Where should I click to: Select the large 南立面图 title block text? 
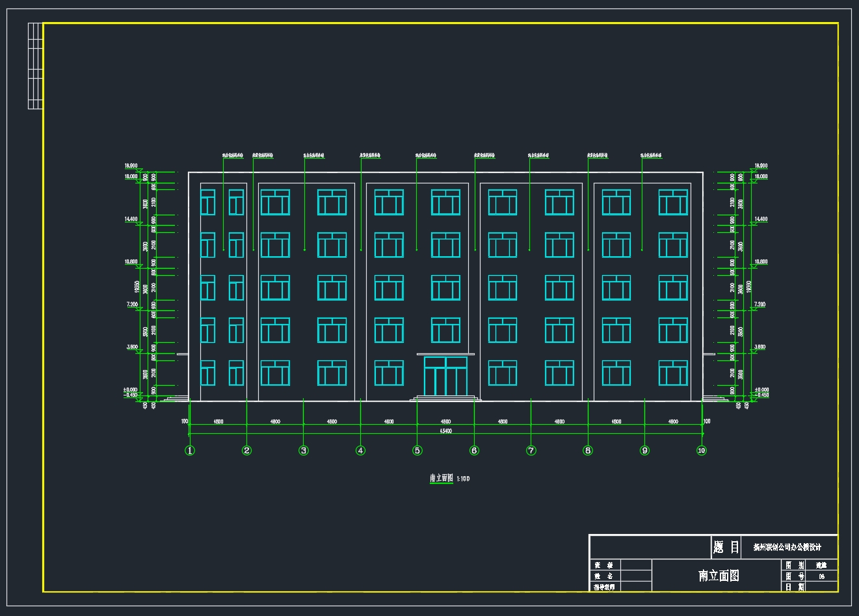tap(719, 576)
